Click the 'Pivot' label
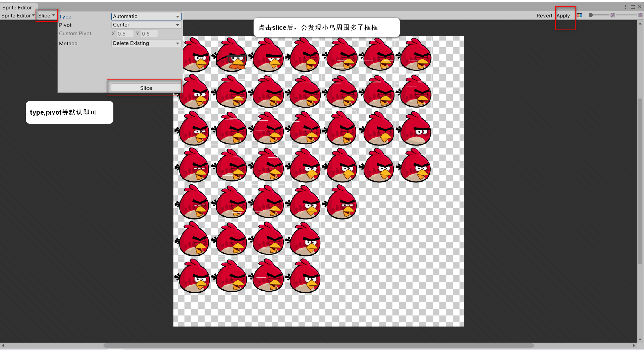The height and width of the screenshot is (350, 644). [x=65, y=25]
